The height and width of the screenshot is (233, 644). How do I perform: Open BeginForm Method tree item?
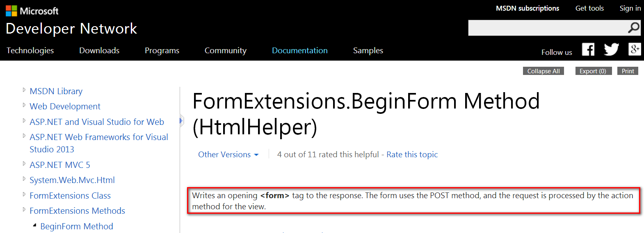pos(77,226)
